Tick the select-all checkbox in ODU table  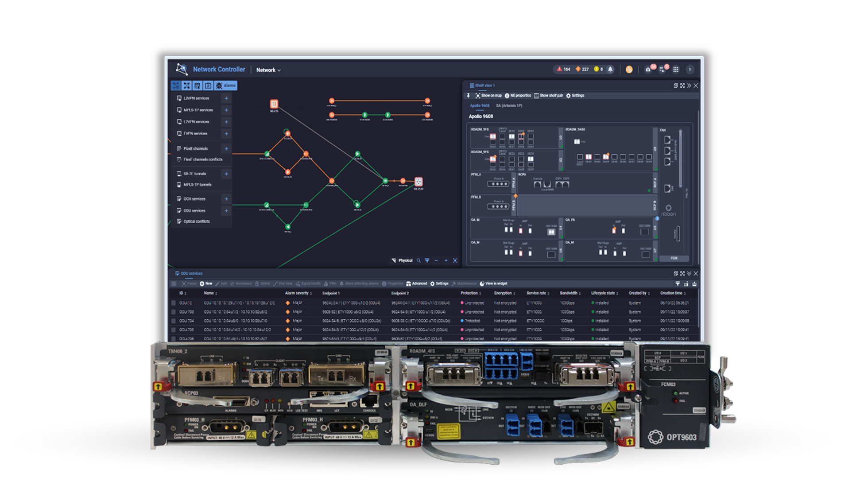tap(174, 284)
